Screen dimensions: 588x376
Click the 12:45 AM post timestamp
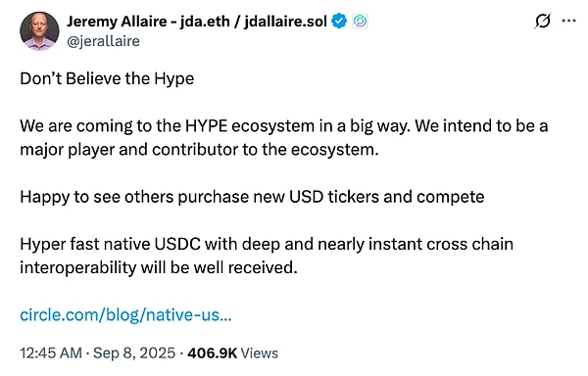tap(51, 353)
